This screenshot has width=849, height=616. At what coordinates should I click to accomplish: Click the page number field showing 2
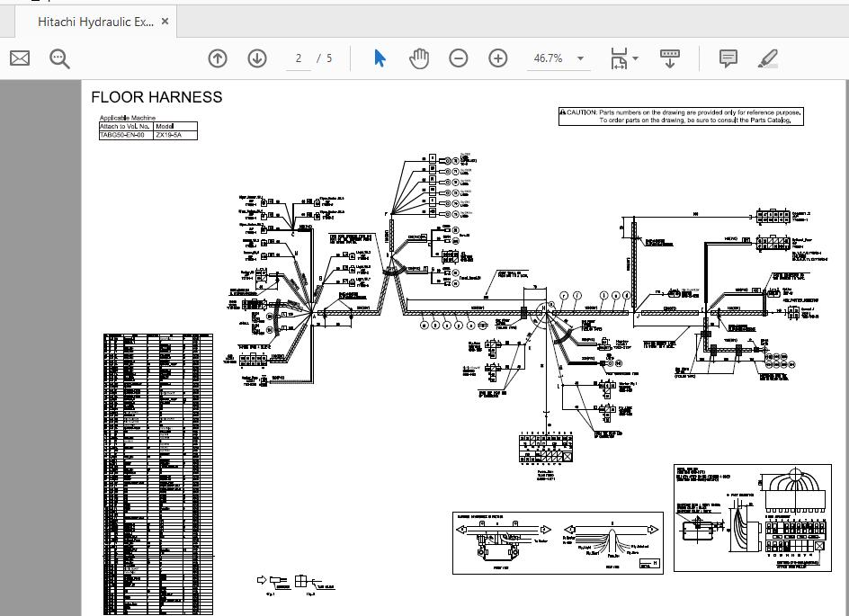pos(299,58)
